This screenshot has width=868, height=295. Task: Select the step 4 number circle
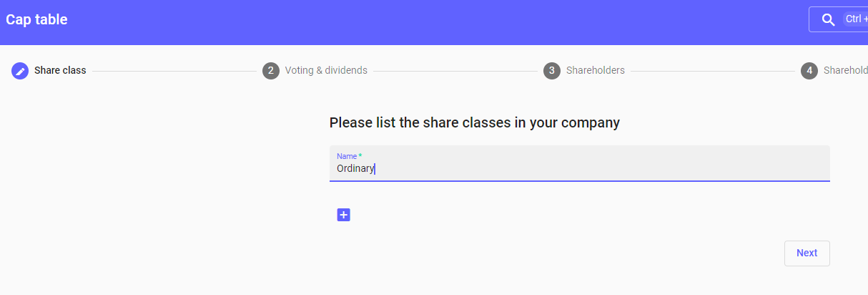pyautogui.click(x=809, y=71)
